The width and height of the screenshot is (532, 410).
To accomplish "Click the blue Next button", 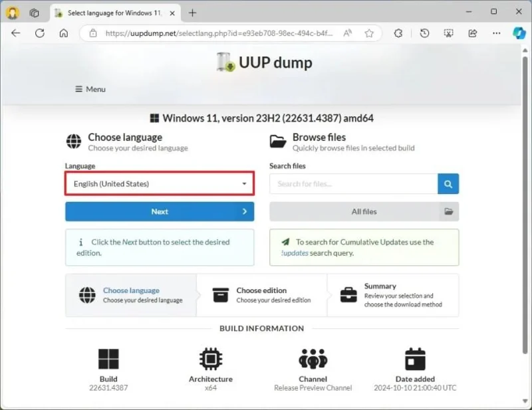I will tap(160, 211).
